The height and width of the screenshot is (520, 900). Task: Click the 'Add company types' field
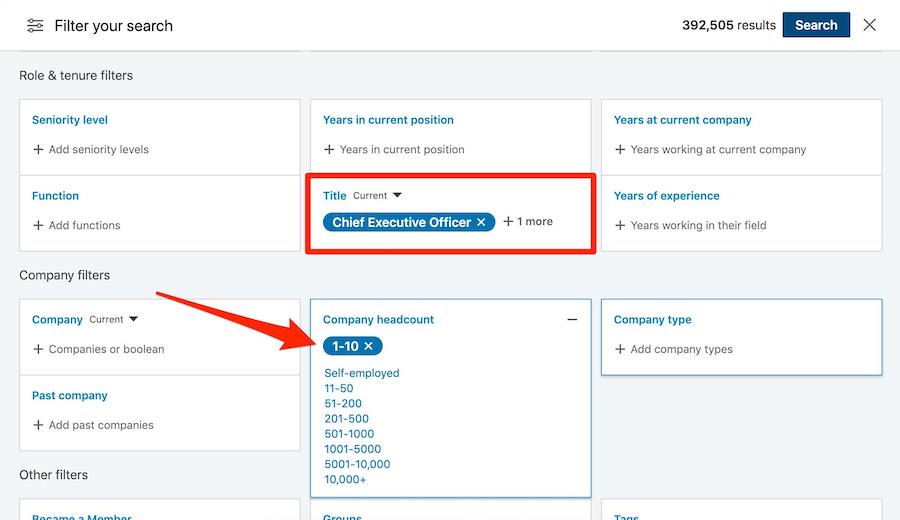click(681, 349)
